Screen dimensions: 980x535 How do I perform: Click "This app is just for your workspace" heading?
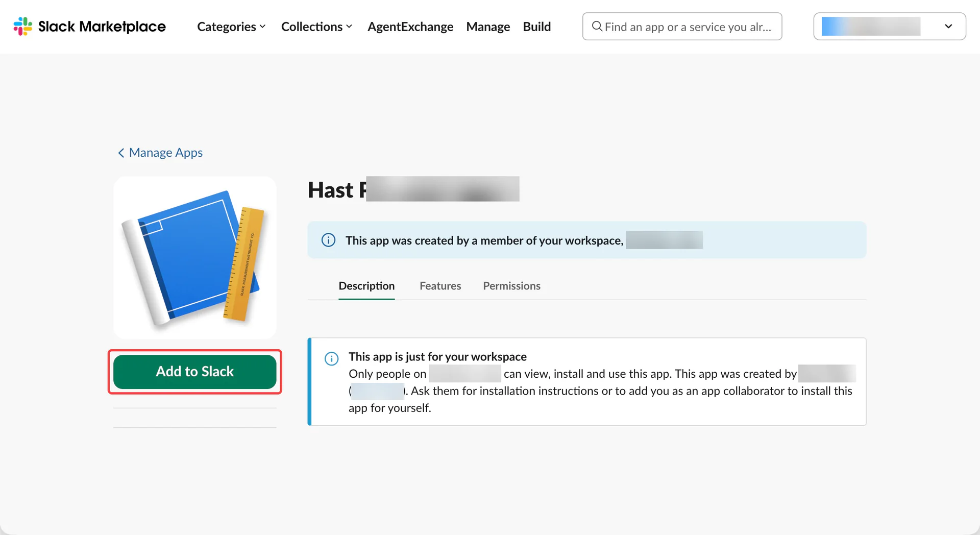click(437, 356)
